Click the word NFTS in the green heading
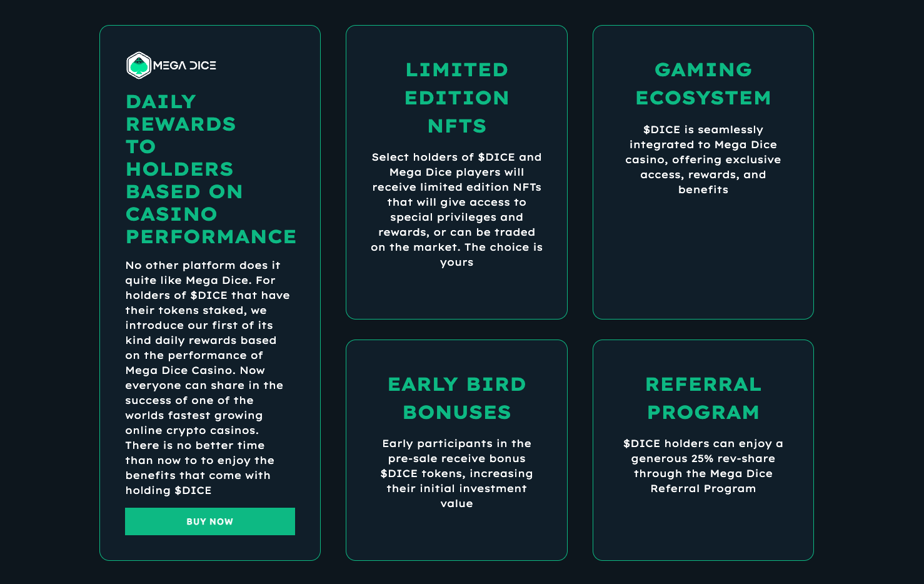This screenshot has width=924, height=584. (456, 126)
